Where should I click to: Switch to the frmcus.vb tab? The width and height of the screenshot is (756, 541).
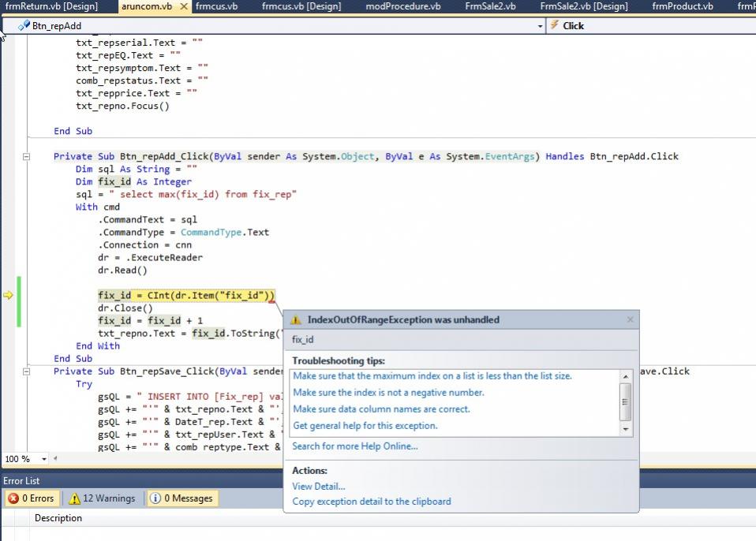(x=215, y=6)
